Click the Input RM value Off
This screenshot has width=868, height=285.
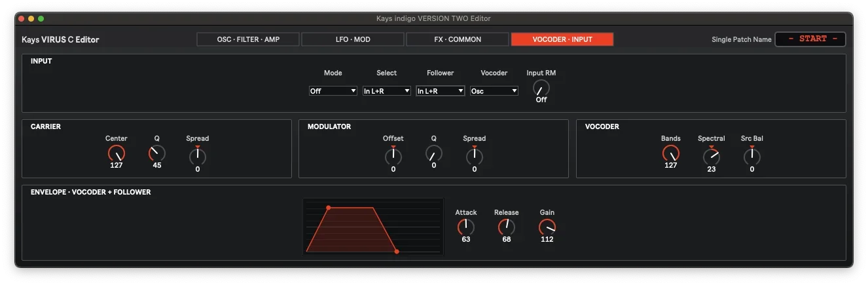coord(541,100)
